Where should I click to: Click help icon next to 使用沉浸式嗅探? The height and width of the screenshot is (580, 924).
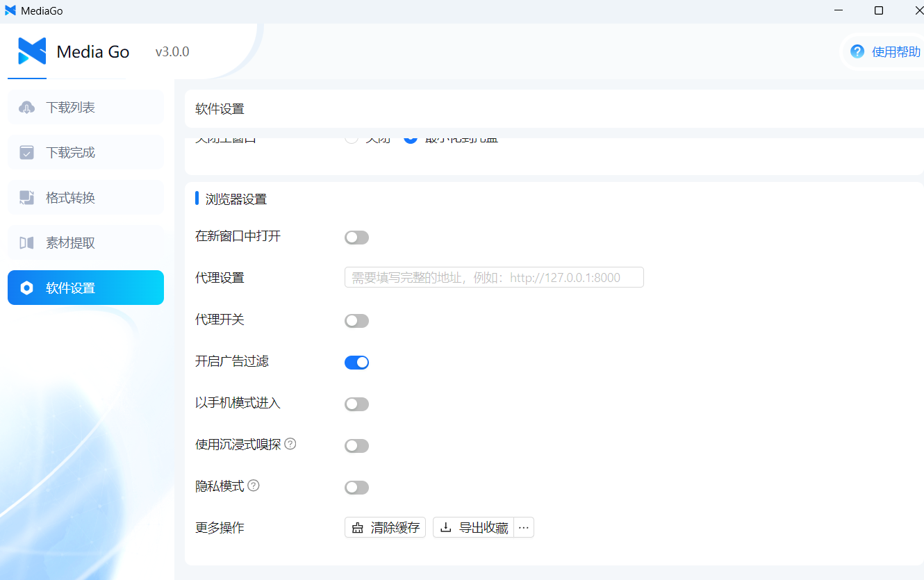290,444
